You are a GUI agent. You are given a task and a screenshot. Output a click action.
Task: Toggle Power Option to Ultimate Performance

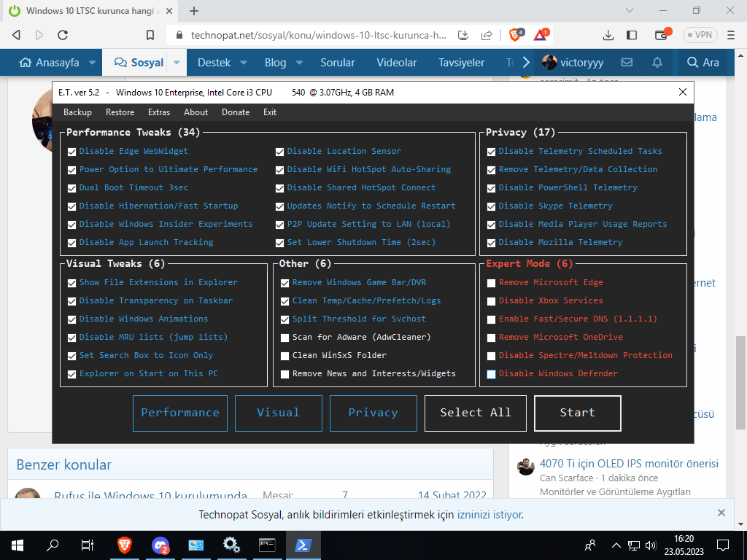72,170
